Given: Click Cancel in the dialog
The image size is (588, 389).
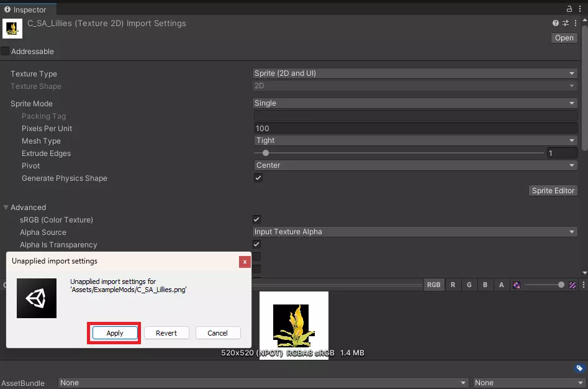Looking at the screenshot, I should tap(217, 332).
